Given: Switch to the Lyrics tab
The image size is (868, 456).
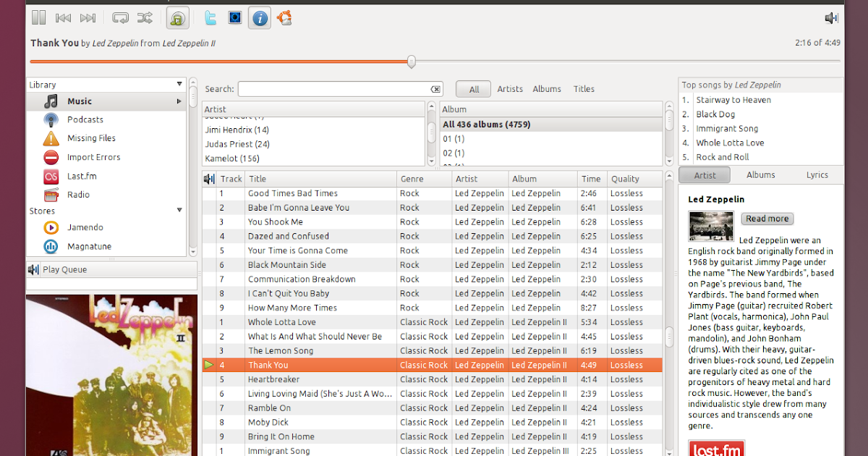Looking at the screenshot, I should (817, 174).
